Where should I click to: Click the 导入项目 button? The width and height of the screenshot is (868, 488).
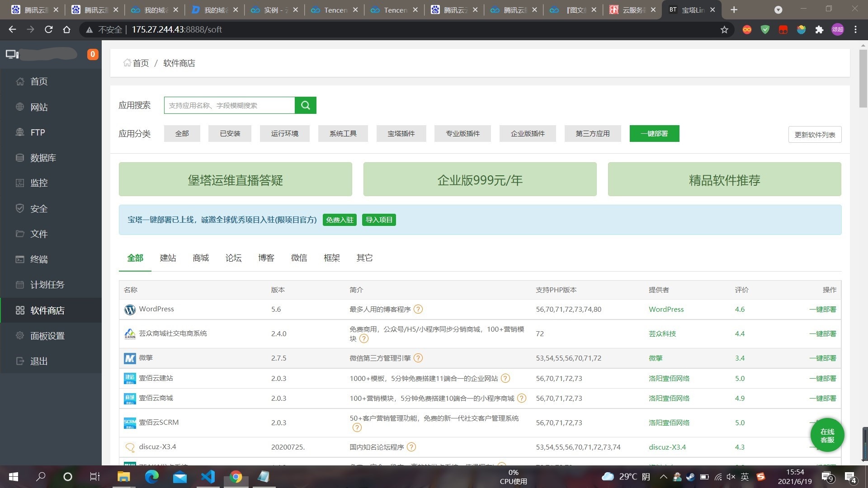point(379,220)
